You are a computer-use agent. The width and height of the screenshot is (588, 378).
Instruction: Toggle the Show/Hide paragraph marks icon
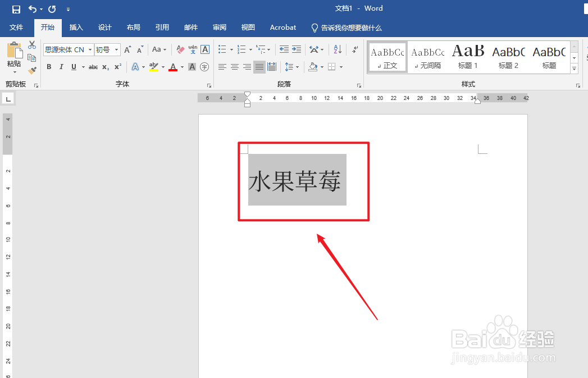(355, 50)
